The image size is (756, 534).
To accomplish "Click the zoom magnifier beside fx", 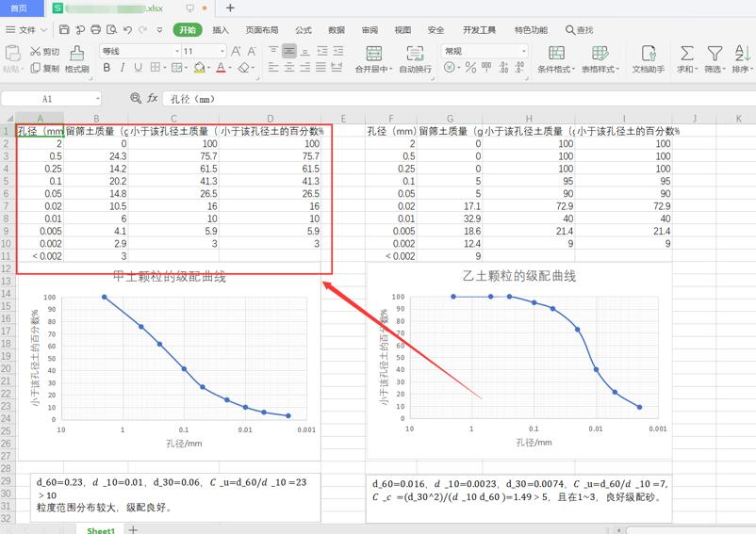I will click(136, 98).
